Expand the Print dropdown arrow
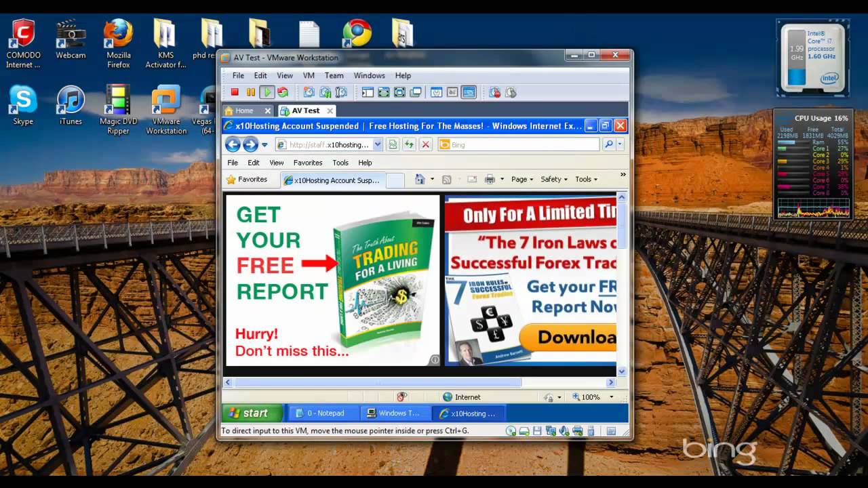The image size is (868, 488). (502, 180)
